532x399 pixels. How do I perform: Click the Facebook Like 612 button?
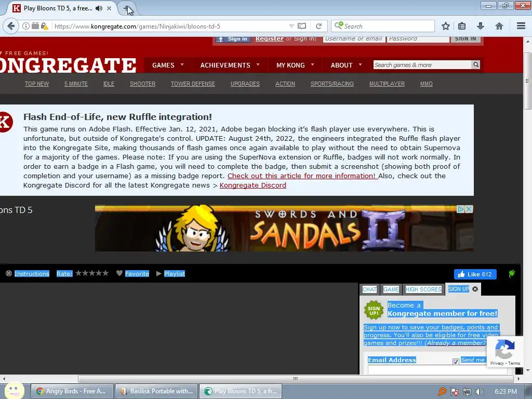click(475, 274)
